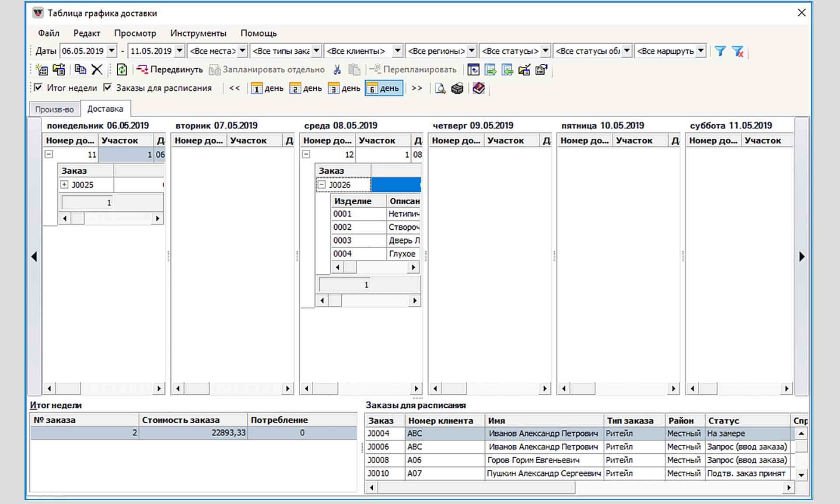The image size is (840, 504).
Task: Switch to 3 день view
Action: pos(344,88)
